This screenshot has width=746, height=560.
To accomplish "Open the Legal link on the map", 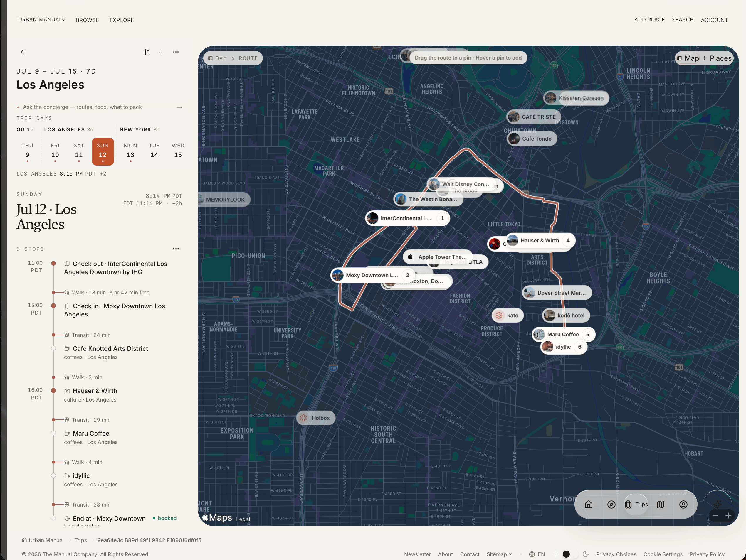I will click(243, 519).
